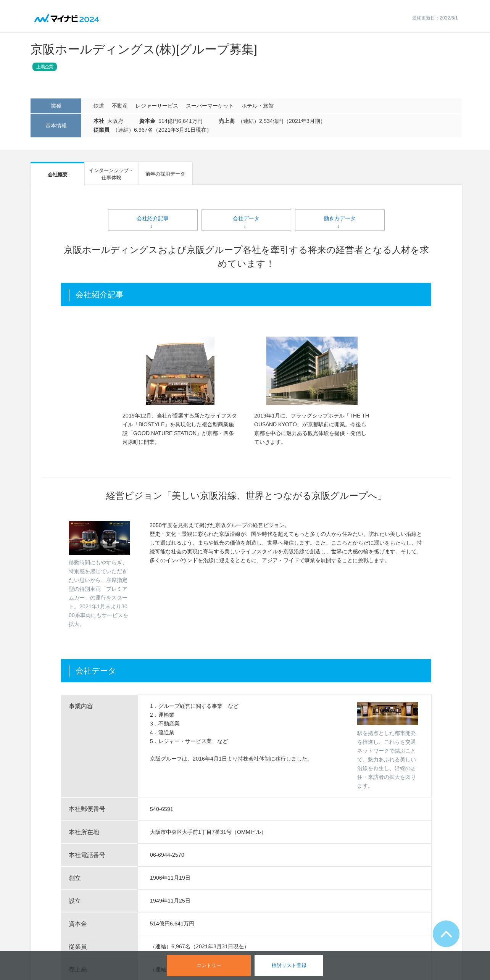The image size is (490, 980).
Task: Click the マイナビ2024 logo
Action: click(x=66, y=18)
